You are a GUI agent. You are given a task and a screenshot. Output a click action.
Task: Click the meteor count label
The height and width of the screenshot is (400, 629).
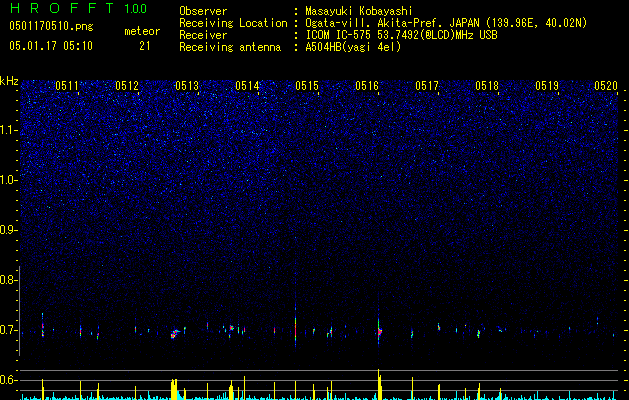click(x=142, y=31)
